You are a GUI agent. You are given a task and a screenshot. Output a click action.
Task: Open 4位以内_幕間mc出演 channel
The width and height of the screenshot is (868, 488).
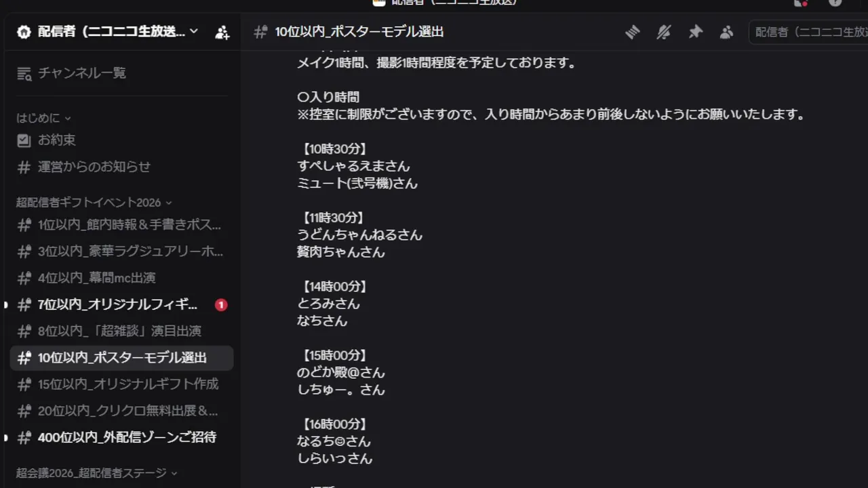pos(122,278)
